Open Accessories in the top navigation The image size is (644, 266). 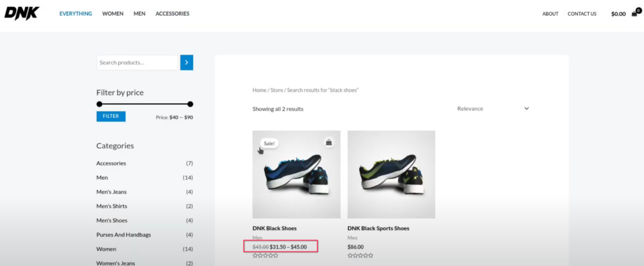(172, 14)
